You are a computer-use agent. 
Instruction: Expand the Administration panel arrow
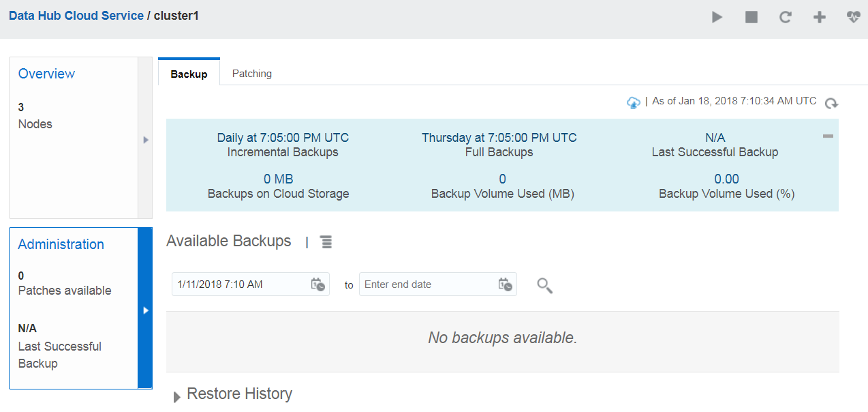(x=145, y=310)
